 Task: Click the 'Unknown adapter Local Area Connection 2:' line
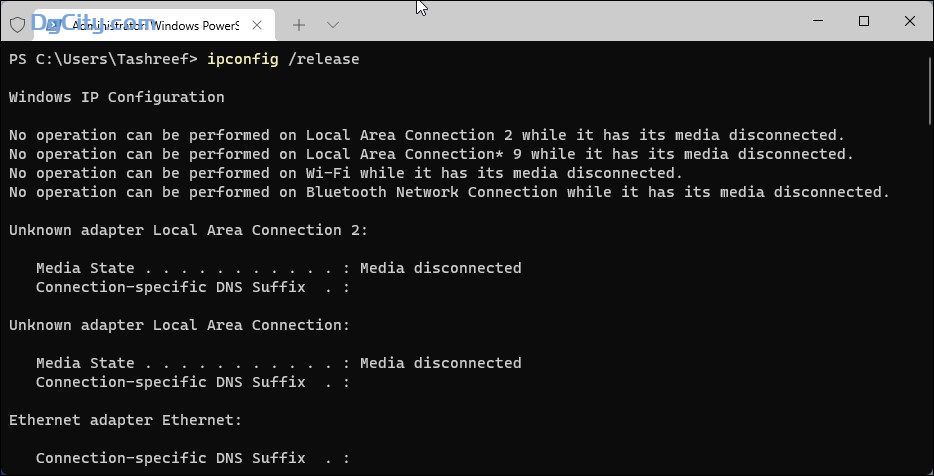click(x=189, y=230)
